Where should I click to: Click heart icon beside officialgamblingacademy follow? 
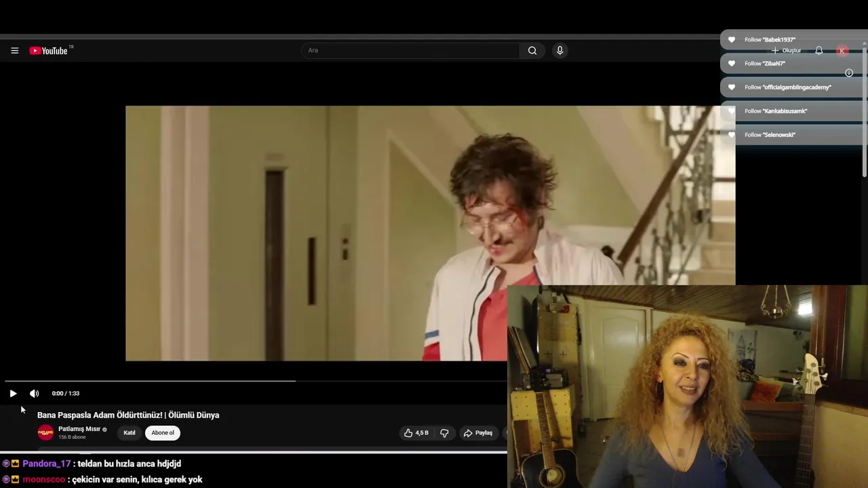[x=732, y=87]
